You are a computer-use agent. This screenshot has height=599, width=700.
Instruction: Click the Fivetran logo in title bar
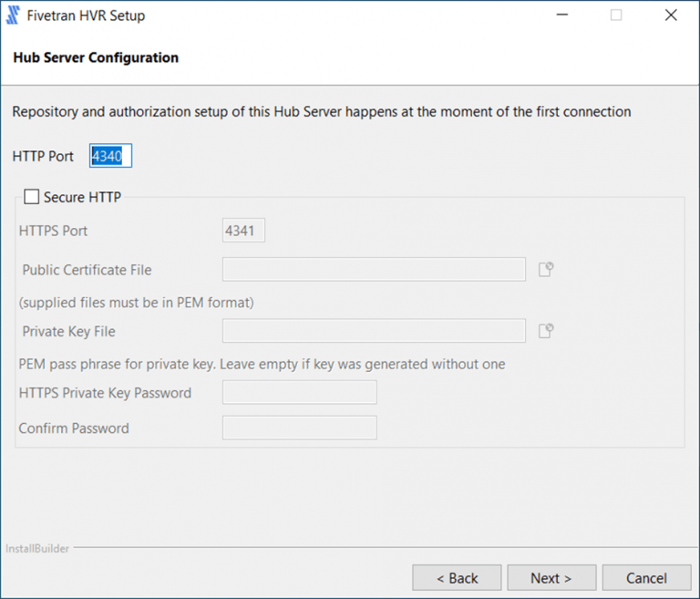[x=13, y=15]
